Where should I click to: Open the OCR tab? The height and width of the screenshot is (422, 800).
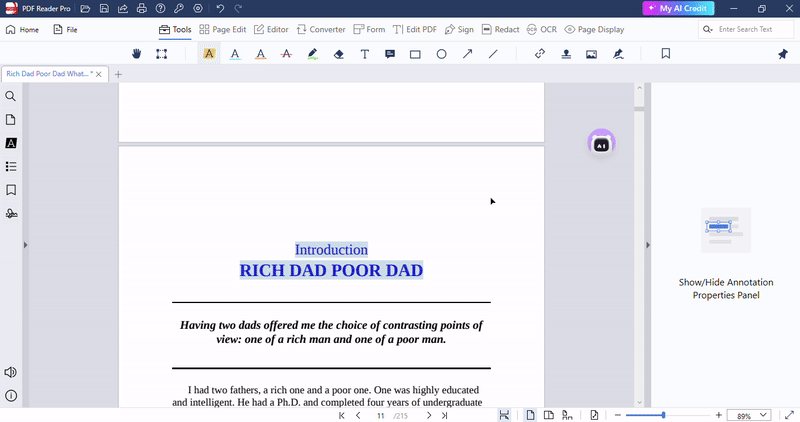pyautogui.click(x=542, y=30)
